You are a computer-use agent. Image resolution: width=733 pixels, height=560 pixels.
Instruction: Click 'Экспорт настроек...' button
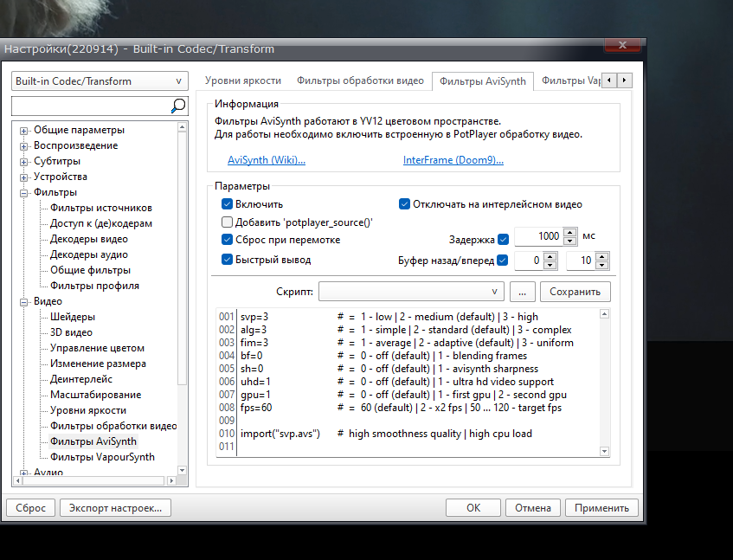[x=115, y=508]
